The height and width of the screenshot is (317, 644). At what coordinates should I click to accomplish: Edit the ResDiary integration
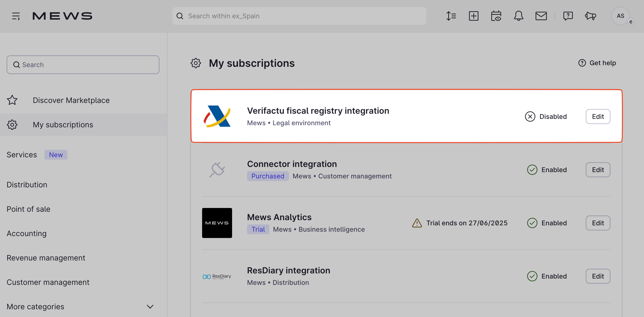(598, 276)
